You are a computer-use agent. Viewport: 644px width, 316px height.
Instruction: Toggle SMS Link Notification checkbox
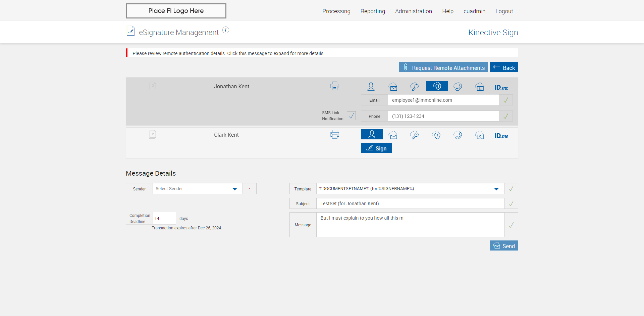(x=351, y=116)
